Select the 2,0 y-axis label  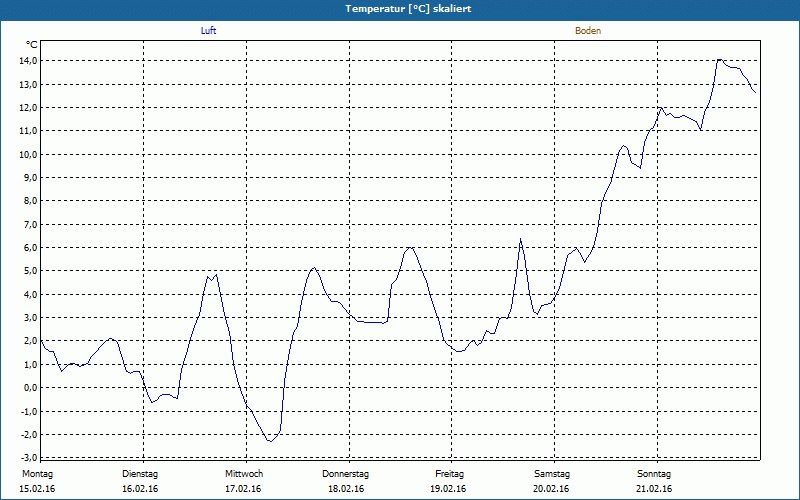[x=31, y=341]
